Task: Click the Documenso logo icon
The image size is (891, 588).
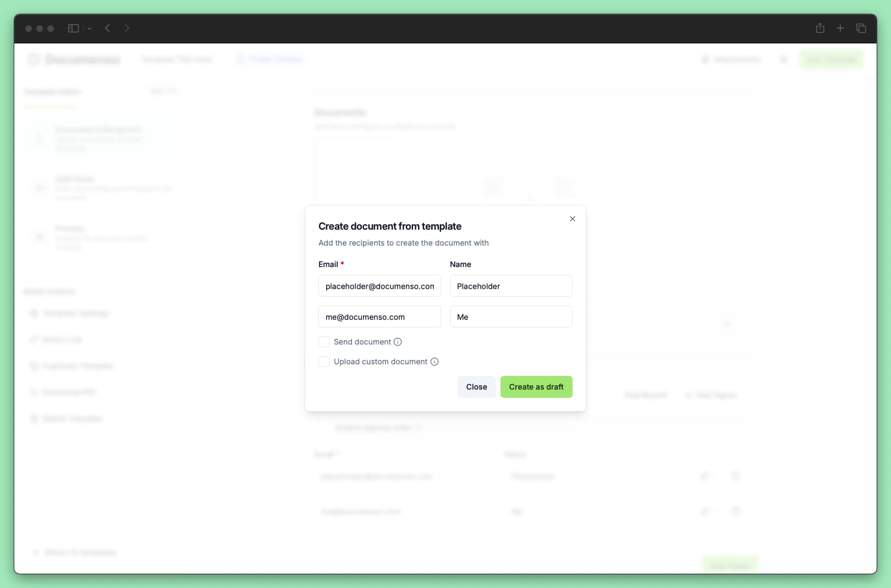Action: click(x=33, y=59)
